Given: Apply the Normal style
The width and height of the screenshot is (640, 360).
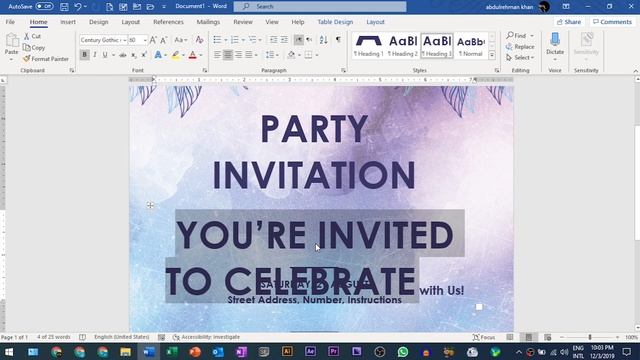Looking at the screenshot, I should coord(471,46).
